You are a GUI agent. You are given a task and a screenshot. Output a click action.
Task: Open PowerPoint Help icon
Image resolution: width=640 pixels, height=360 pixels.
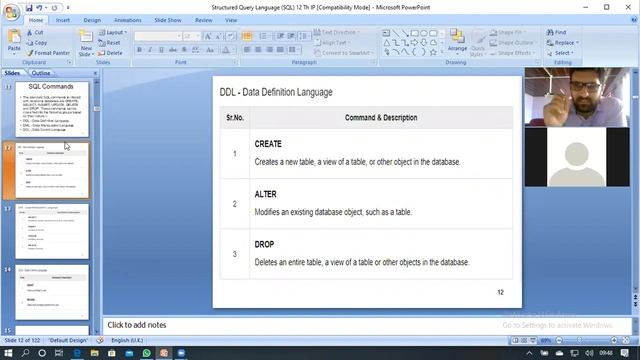coord(634,20)
